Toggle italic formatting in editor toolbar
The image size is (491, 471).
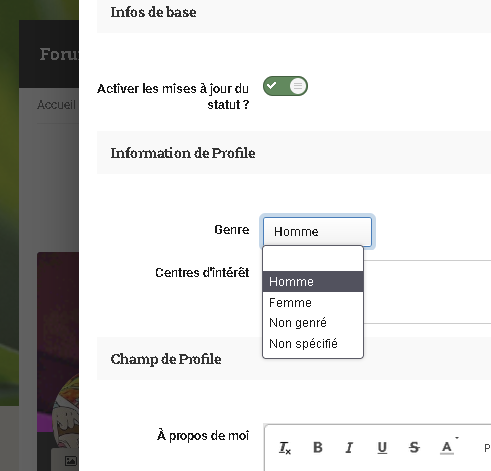point(349,447)
